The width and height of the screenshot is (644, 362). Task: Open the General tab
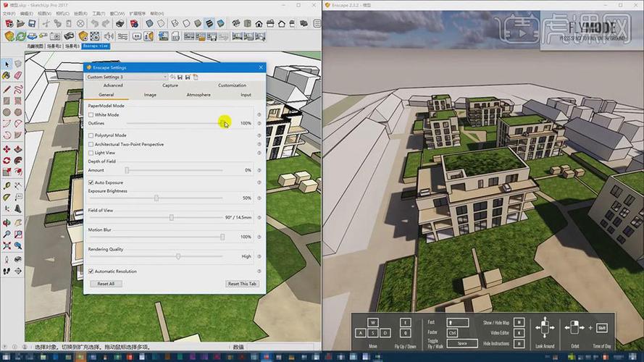(106, 95)
